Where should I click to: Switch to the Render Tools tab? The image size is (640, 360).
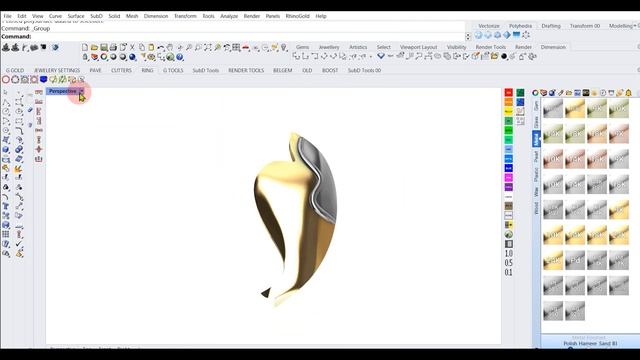click(x=491, y=47)
